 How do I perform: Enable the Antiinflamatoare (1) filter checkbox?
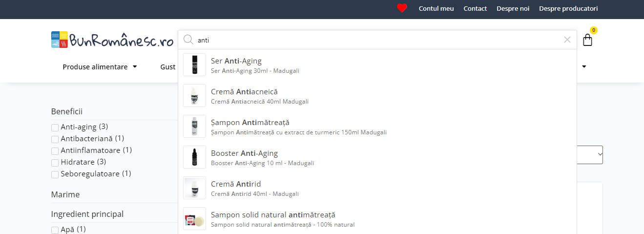[x=55, y=151]
